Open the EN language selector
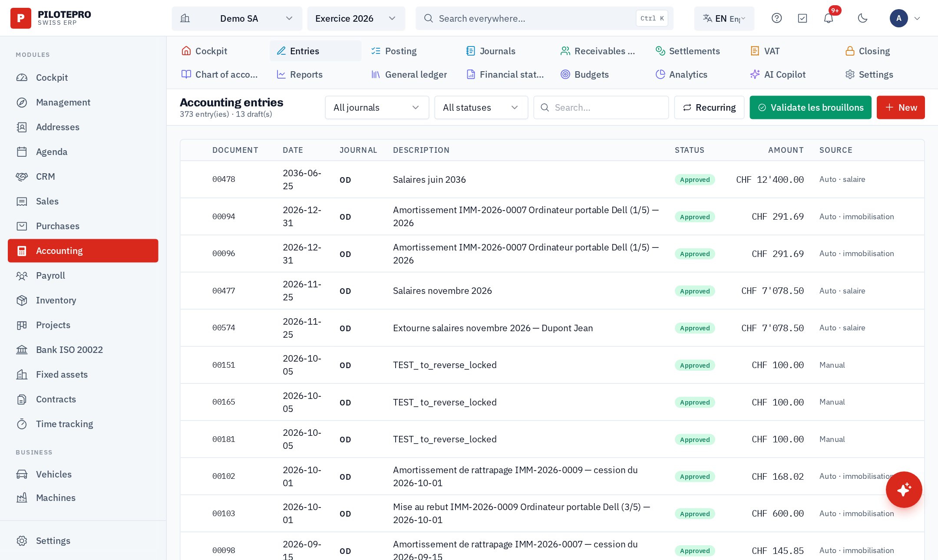The image size is (938, 560). tap(724, 18)
